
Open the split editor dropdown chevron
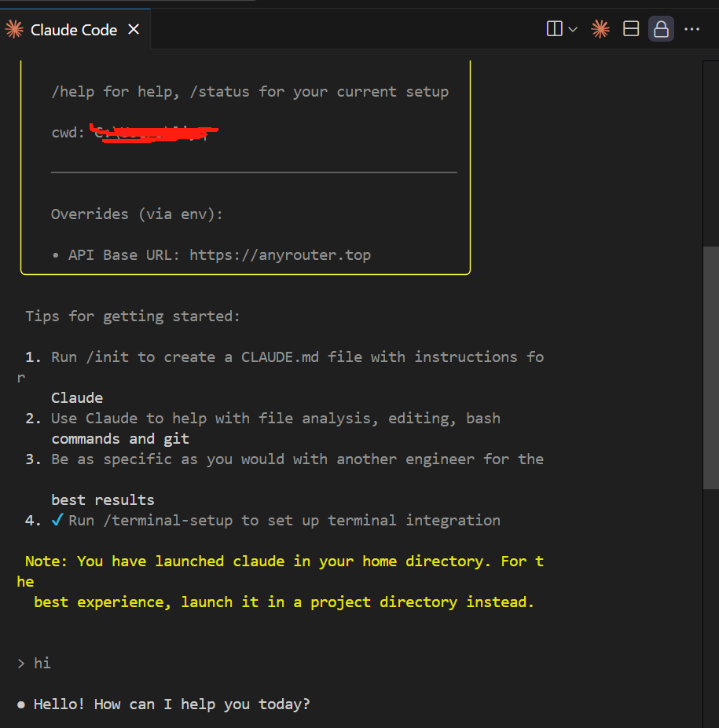pos(573,29)
